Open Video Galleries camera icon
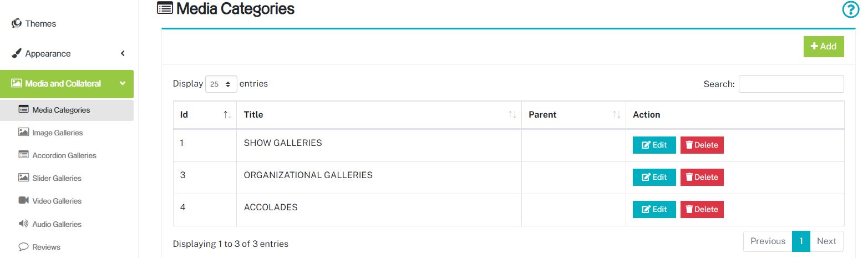The width and height of the screenshot is (868, 258). pyautogui.click(x=23, y=200)
